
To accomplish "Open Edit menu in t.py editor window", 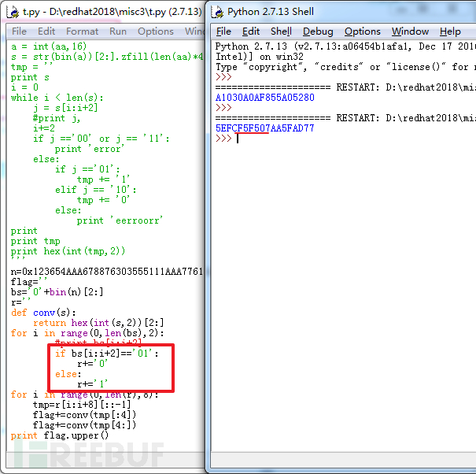I will [x=46, y=31].
